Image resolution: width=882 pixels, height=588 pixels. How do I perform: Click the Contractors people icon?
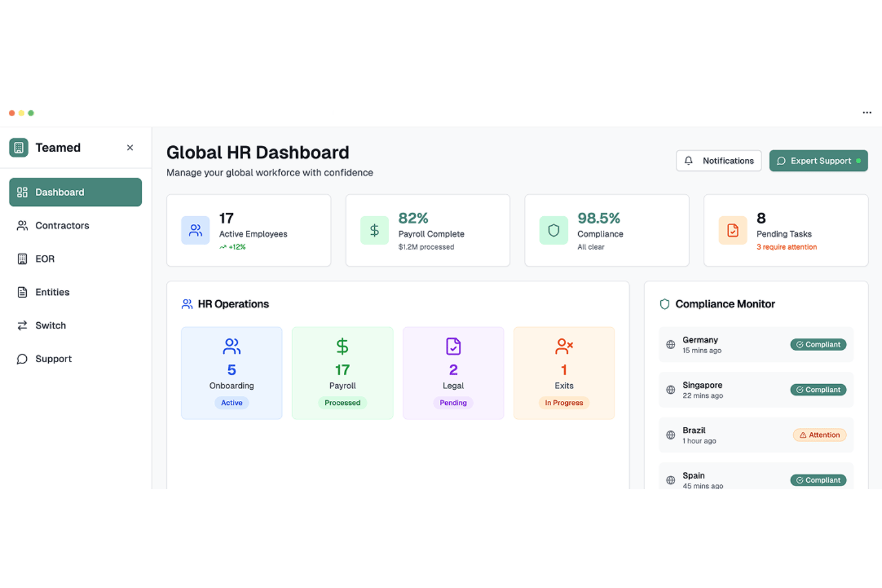coord(22,225)
